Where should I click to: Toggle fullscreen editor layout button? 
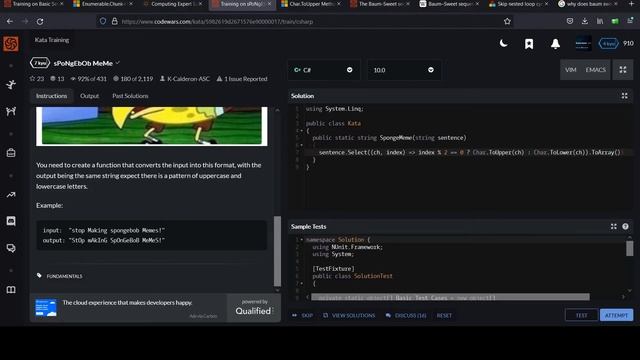coord(623,70)
